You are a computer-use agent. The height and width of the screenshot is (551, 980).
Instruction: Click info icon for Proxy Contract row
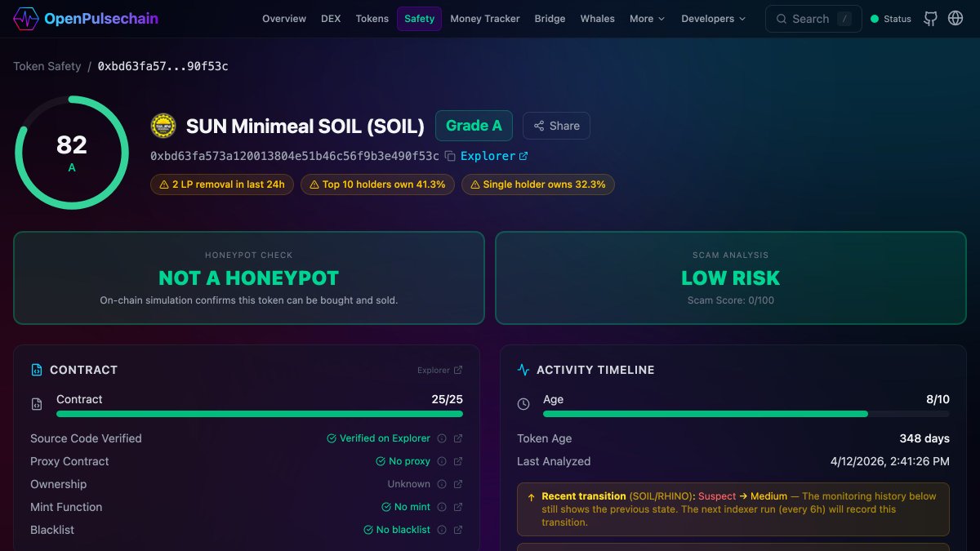click(x=442, y=461)
